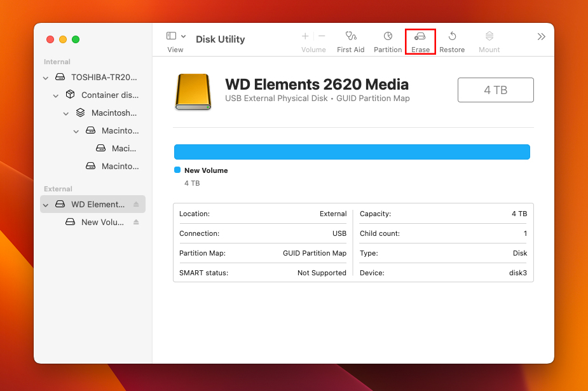
Task: Click the Location External value
Action: (333, 214)
